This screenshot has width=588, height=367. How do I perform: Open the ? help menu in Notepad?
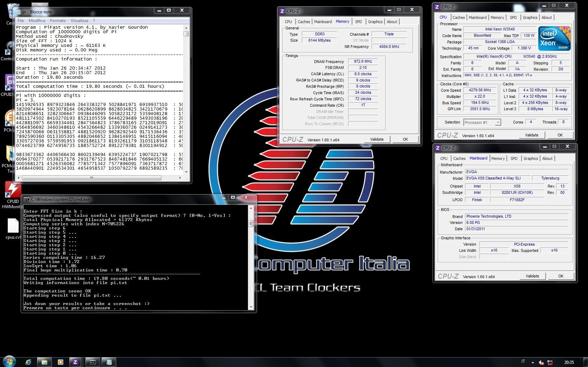(x=94, y=21)
